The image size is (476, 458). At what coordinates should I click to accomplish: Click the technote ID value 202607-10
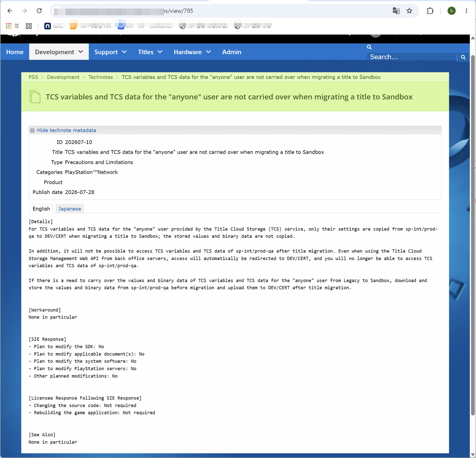point(78,142)
